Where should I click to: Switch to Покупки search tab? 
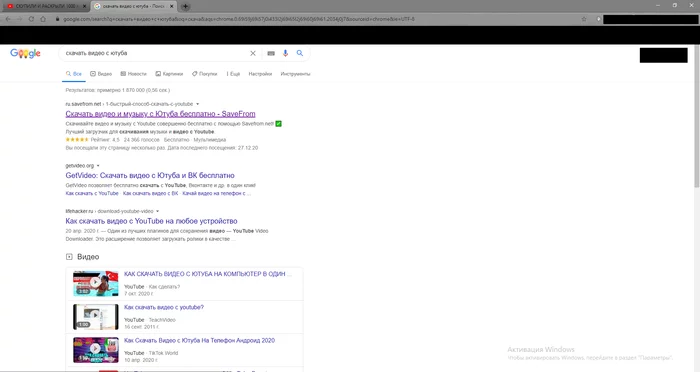(x=204, y=74)
